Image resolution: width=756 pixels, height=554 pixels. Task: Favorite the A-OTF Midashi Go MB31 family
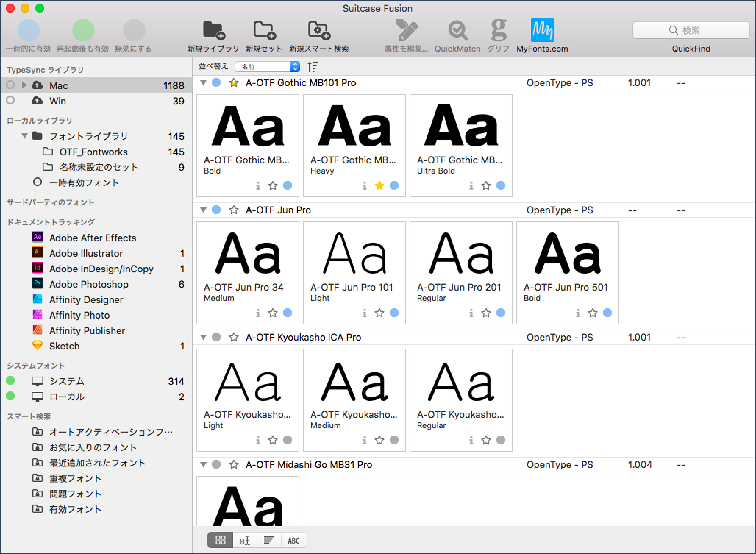234,465
